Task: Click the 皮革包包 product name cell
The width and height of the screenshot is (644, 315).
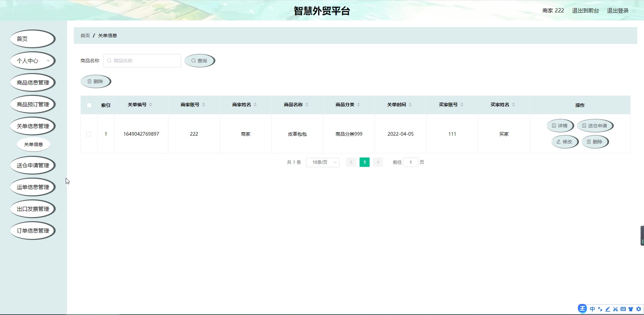Action: 297,134
